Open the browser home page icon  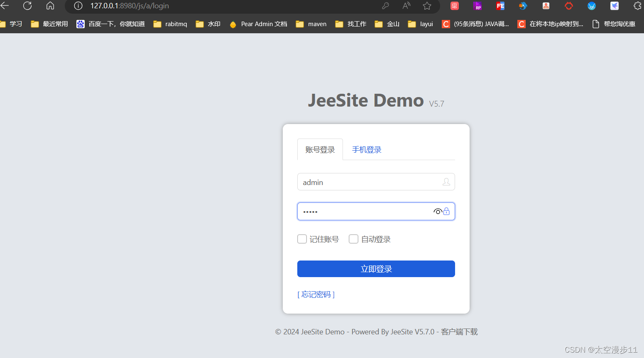[50, 6]
